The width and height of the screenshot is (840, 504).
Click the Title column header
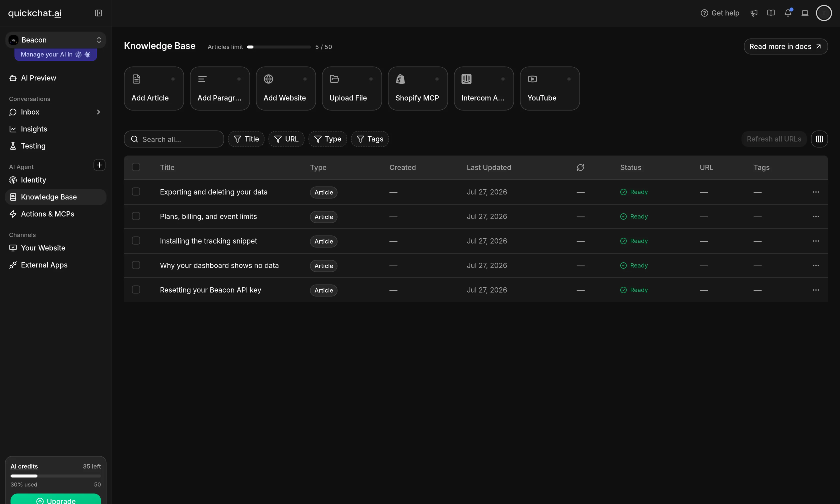coord(167,167)
